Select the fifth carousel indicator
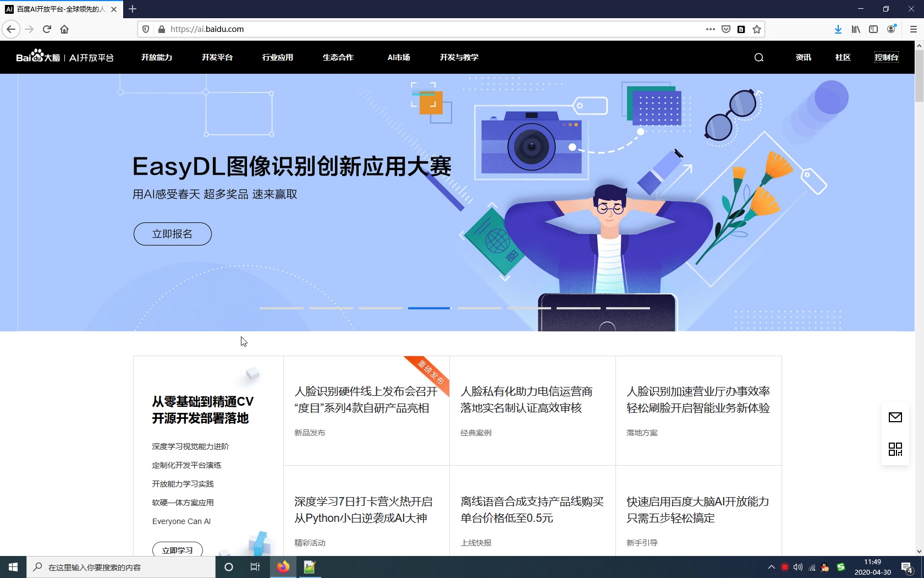 (x=479, y=308)
